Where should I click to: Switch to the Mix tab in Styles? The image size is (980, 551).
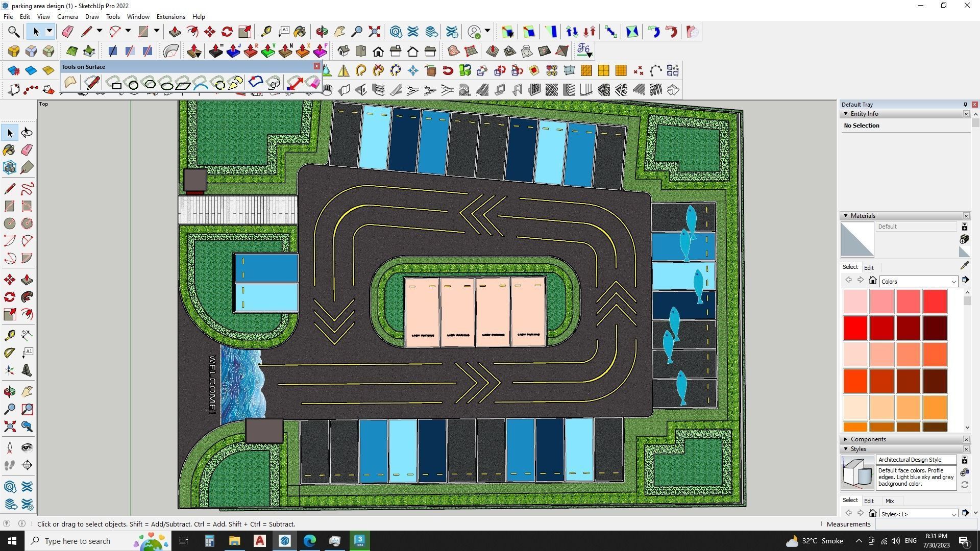[x=889, y=501]
